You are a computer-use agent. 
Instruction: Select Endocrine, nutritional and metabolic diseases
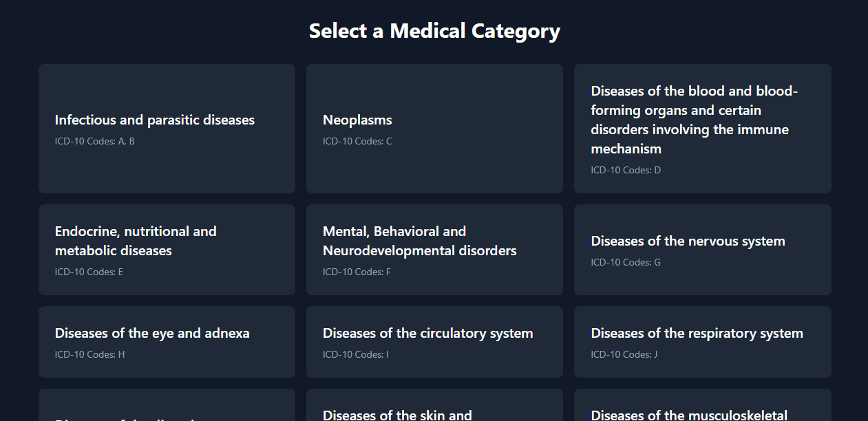[x=167, y=250]
